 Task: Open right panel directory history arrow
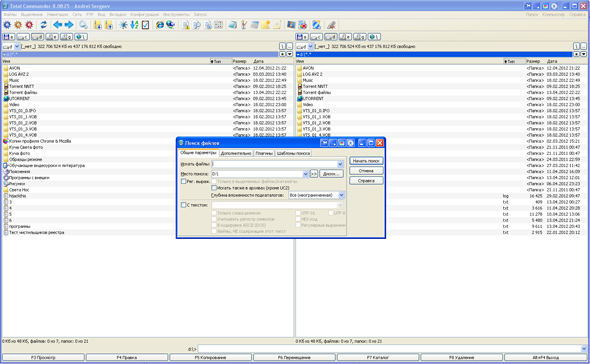click(584, 54)
